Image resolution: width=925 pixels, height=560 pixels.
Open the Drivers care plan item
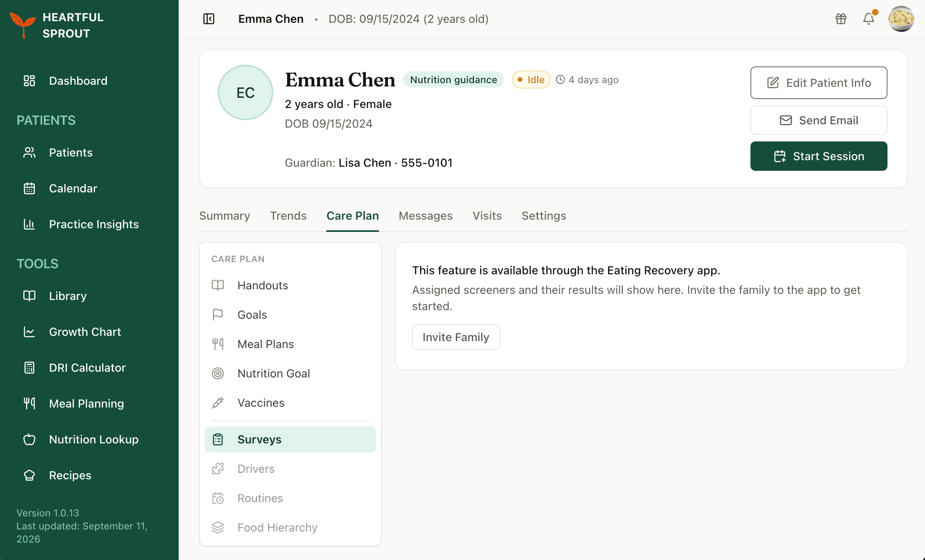tap(290, 469)
